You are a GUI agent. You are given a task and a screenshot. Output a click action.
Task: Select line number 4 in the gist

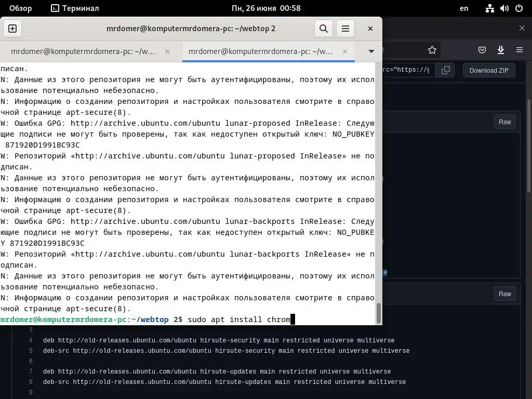31,340
